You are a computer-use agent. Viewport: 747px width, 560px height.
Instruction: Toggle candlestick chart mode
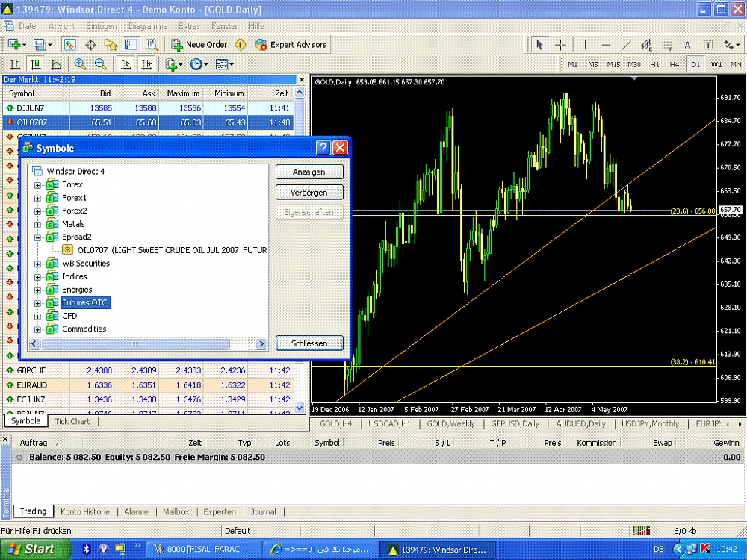pyautogui.click(x=35, y=65)
